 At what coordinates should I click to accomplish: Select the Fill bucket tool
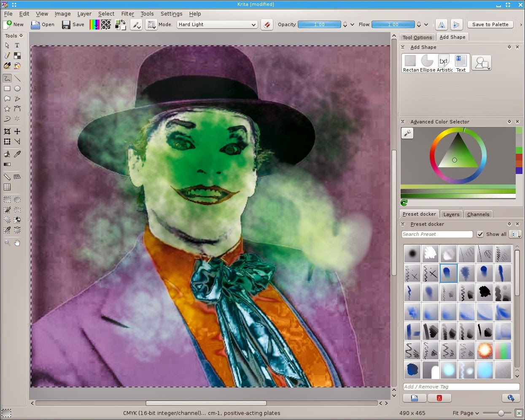(7, 154)
